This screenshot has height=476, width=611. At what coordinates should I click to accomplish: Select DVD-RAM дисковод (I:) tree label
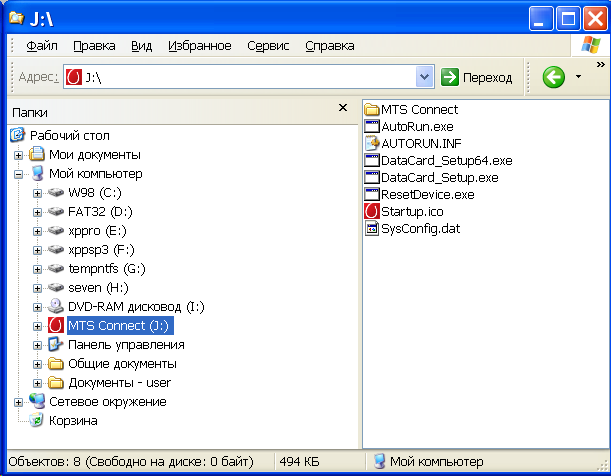[x=136, y=307]
